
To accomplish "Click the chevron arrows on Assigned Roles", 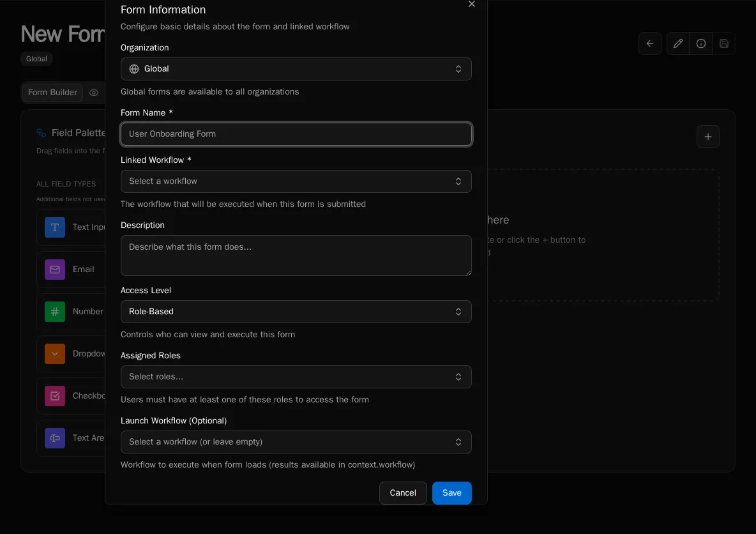I will click(x=458, y=377).
